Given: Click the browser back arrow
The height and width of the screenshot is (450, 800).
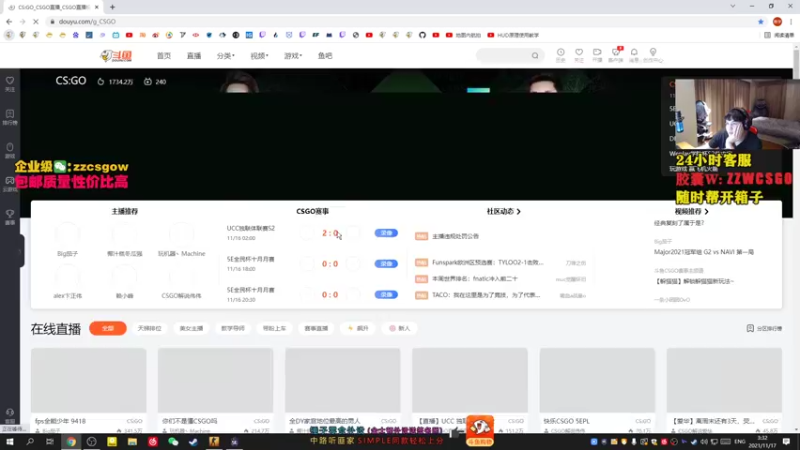Looking at the screenshot, I should click(x=9, y=21).
